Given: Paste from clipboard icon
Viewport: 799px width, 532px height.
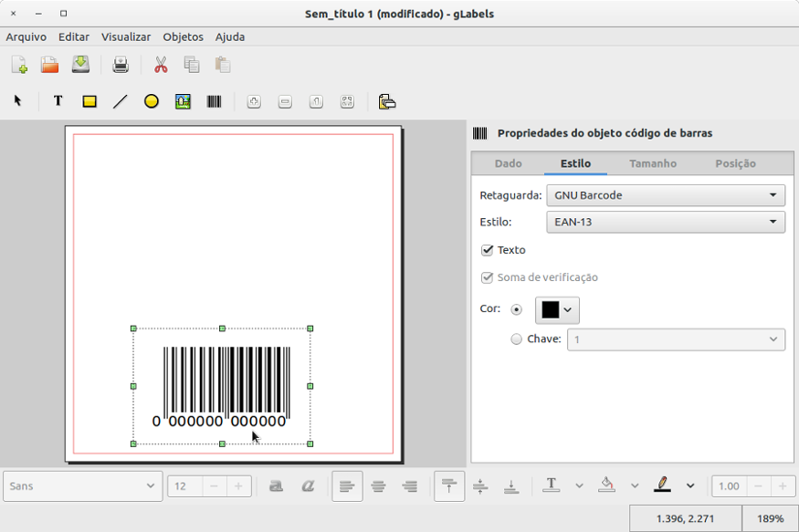Looking at the screenshot, I should (223, 65).
